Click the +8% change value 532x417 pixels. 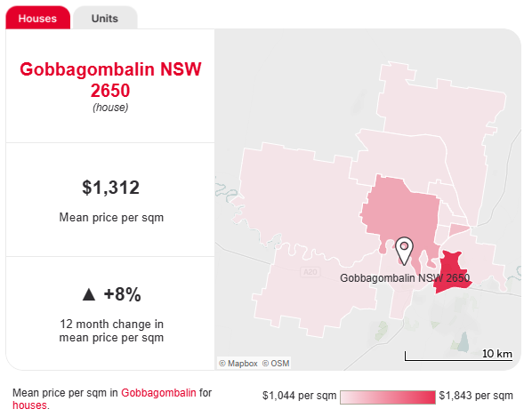pos(122,294)
